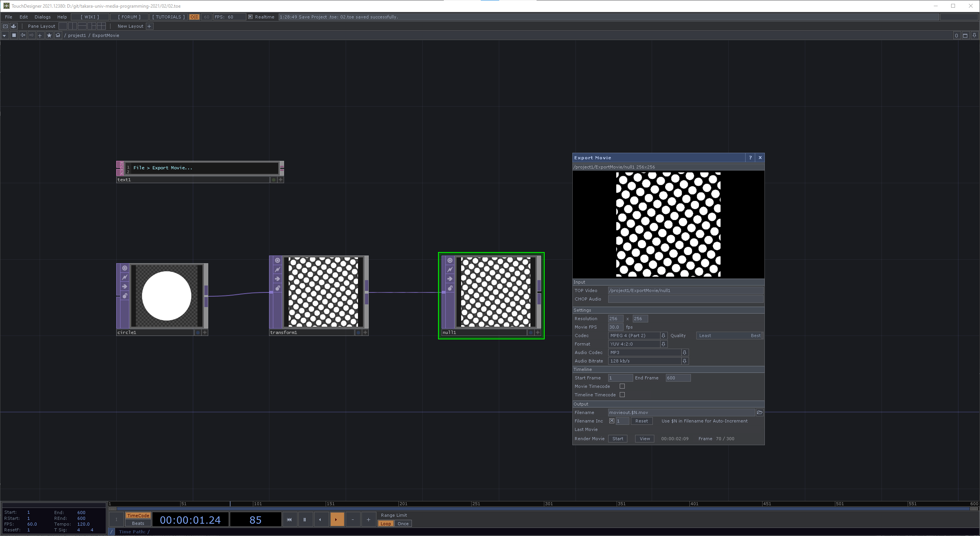The height and width of the screenshot is (536, 980).
Task: Click the bookmark star icon
Action: pyautogui.click(x=49, y=35)
